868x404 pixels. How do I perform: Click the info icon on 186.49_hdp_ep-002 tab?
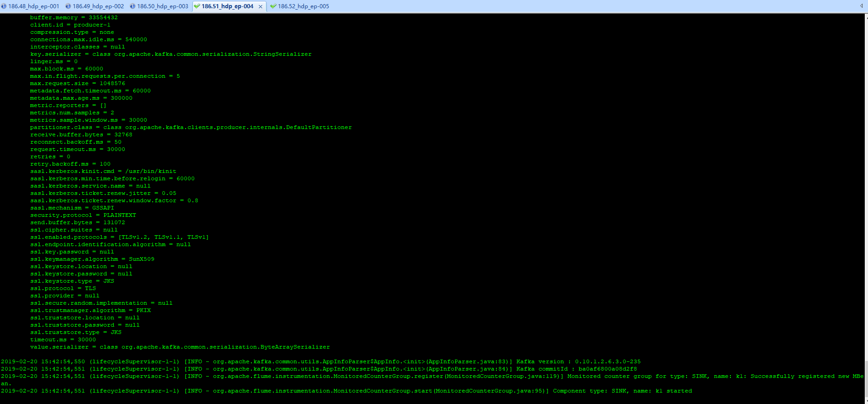click(x=68, y=6)
